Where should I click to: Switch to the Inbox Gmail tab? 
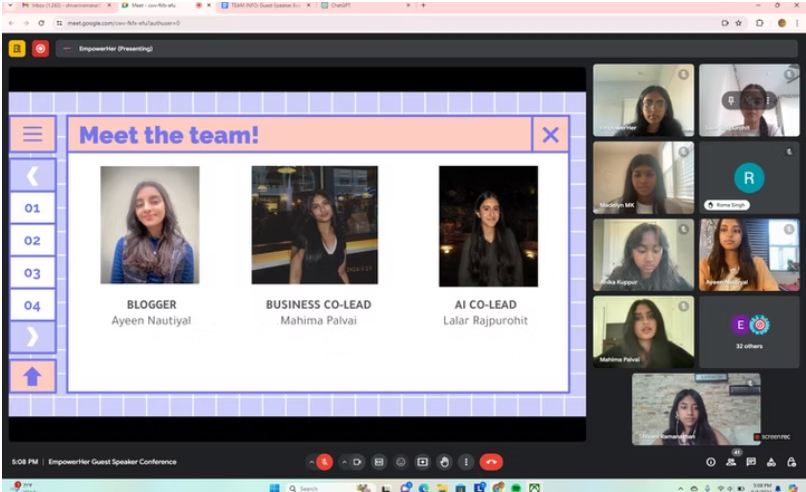click(x=55, y=6)
